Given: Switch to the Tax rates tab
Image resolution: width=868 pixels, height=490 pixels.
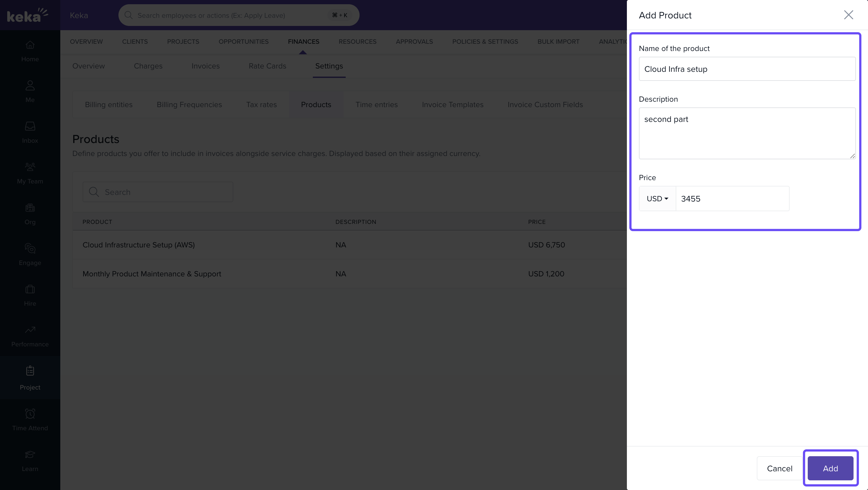Looking at the screenshot, I should [x=261, y=104].
